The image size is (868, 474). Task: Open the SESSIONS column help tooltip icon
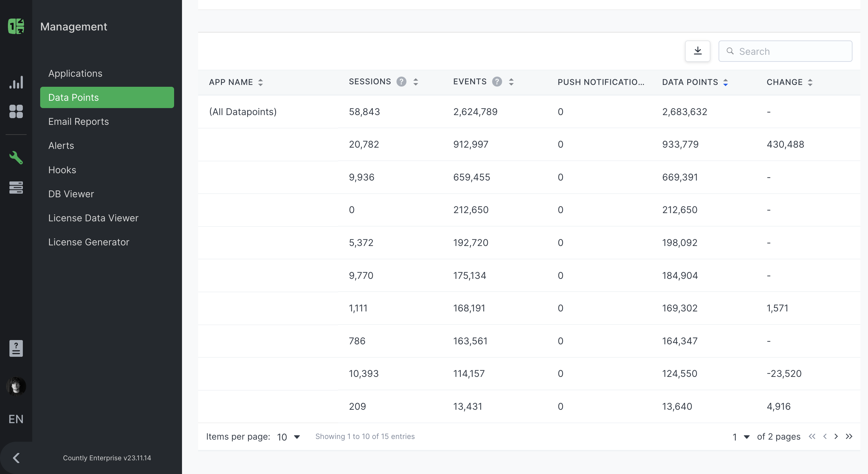[x=401, y=82]
